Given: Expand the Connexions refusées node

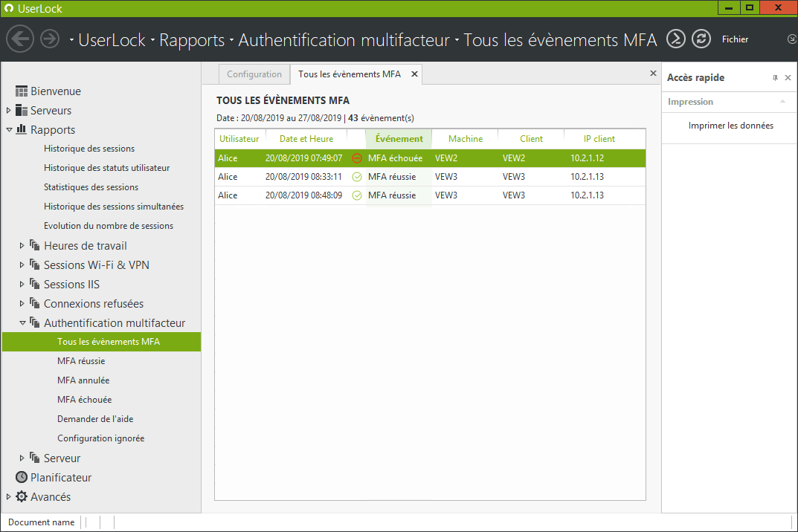Looking at the screenshot, I should [22, 303].
